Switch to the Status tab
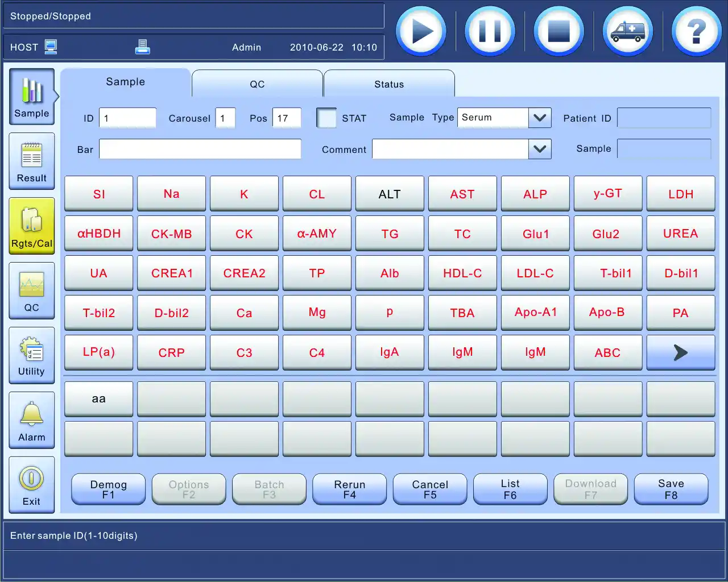 [x=389, y=84]
